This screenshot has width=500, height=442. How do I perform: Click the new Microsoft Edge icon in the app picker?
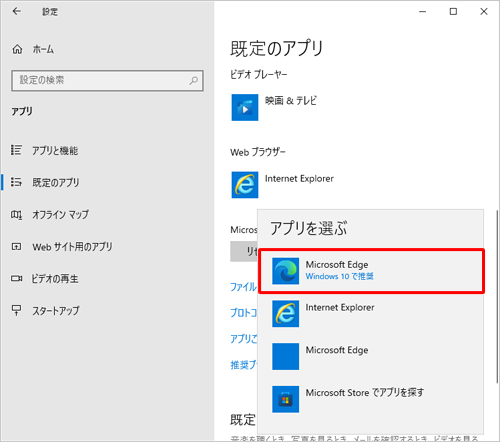coord(285,271)
